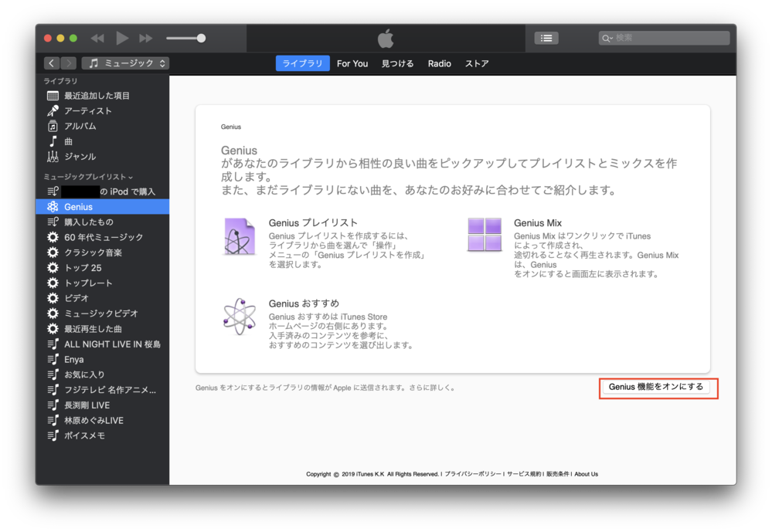
Task: Click the Genius おすすめ heading text
Action: coord(304,303)
